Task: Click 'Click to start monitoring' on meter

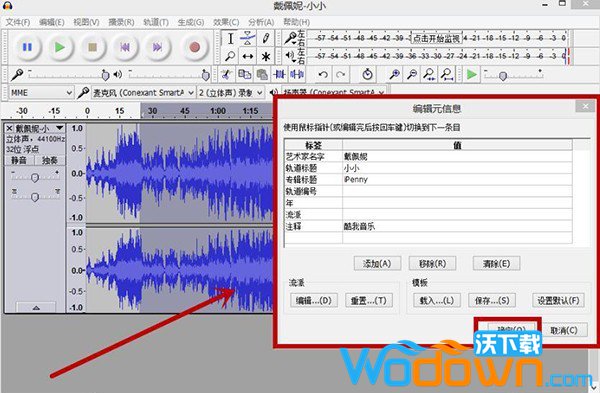Action: point(437,38)
